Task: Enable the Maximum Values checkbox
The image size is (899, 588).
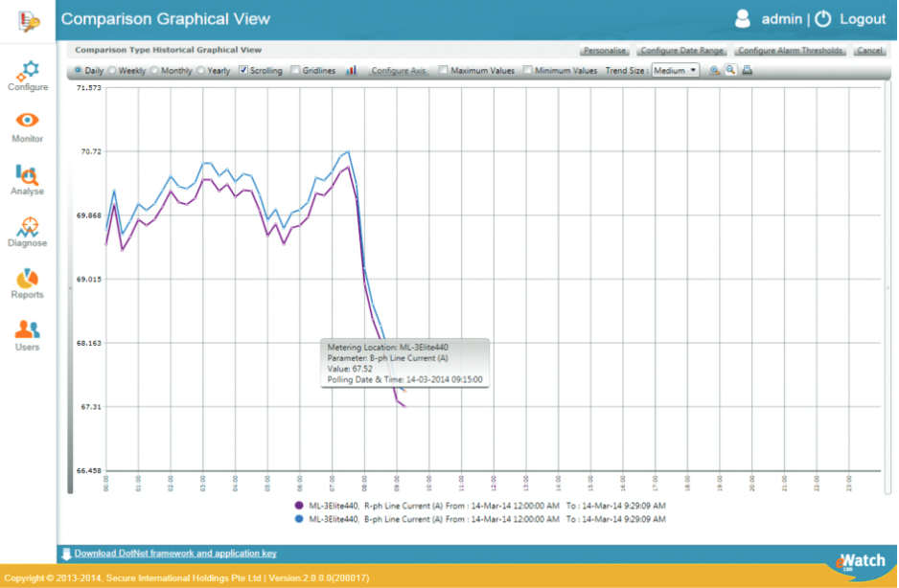Action: click(x=443, y=70)
